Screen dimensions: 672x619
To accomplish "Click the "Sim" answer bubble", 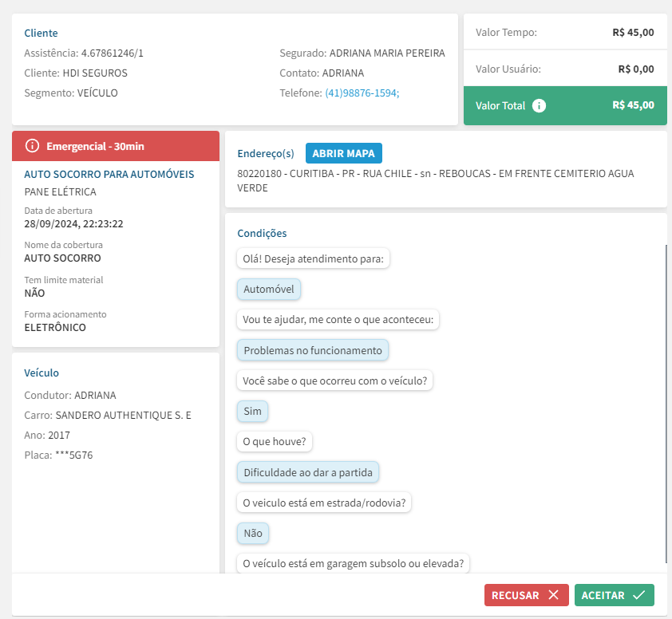I will pos(252,411).
